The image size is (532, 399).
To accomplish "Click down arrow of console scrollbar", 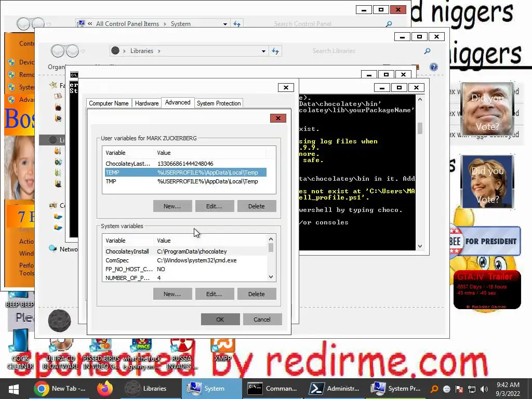I will pyautogui.click(x=420, y=246).
